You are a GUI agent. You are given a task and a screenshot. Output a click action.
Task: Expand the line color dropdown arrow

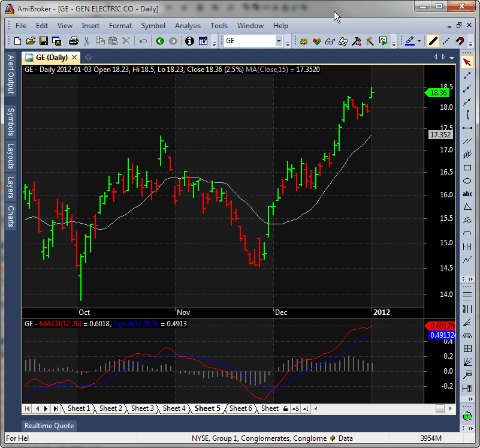coord(419,41)
